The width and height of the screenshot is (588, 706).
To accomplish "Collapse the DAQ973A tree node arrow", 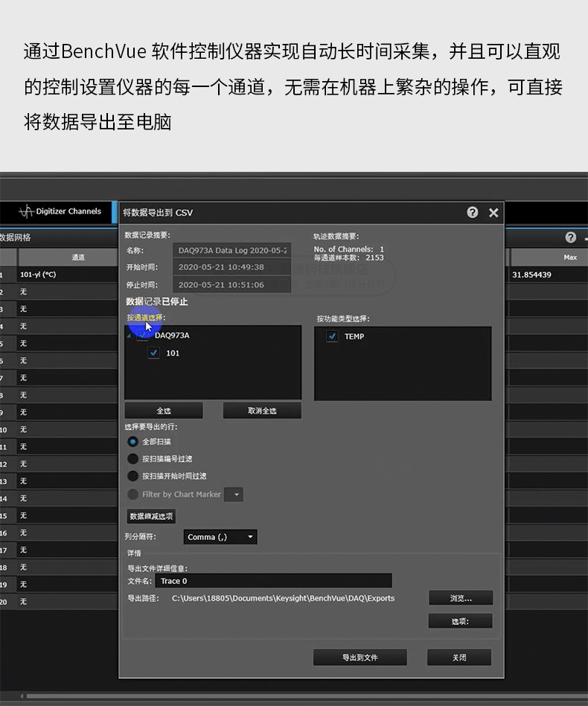I will click(x=128, y=336).
